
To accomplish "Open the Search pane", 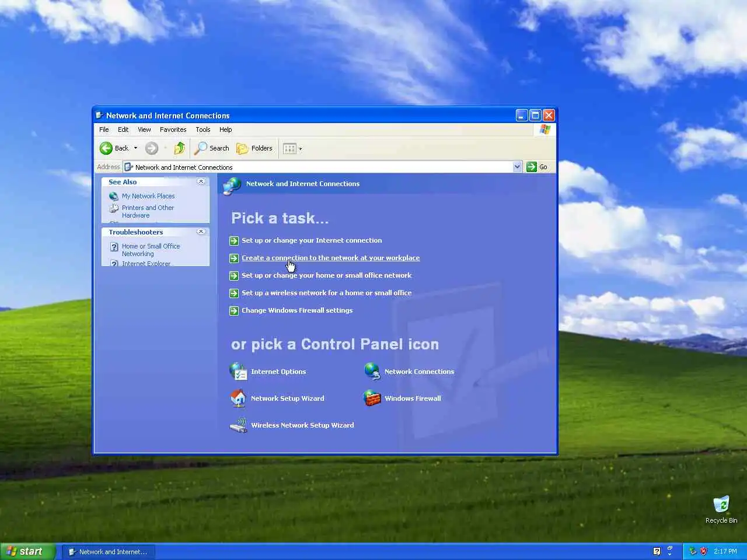I will 212,148.
